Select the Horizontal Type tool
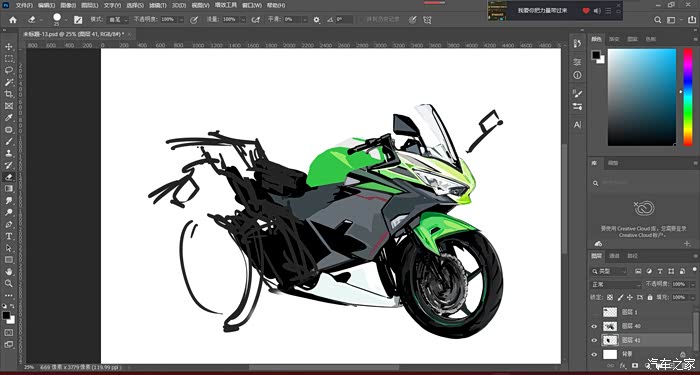This screenshot has height=375, width=700. click(x=8, y=236)
